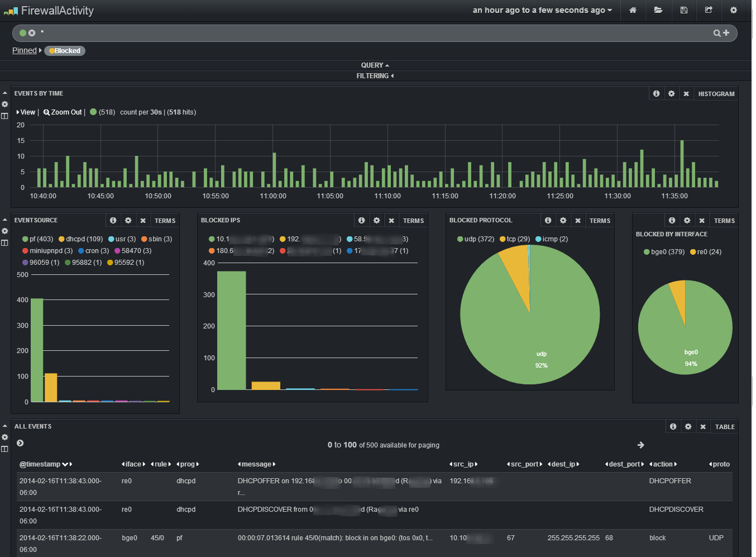Remove the Blocked Protocol panel

[x=578, y=221]
